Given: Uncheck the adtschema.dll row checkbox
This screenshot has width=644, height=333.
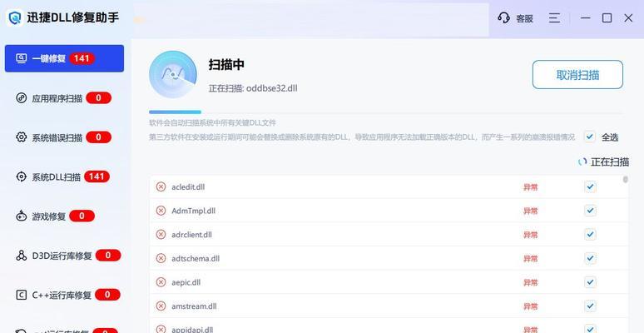Looking at the screenshot, I should (590, 259).
